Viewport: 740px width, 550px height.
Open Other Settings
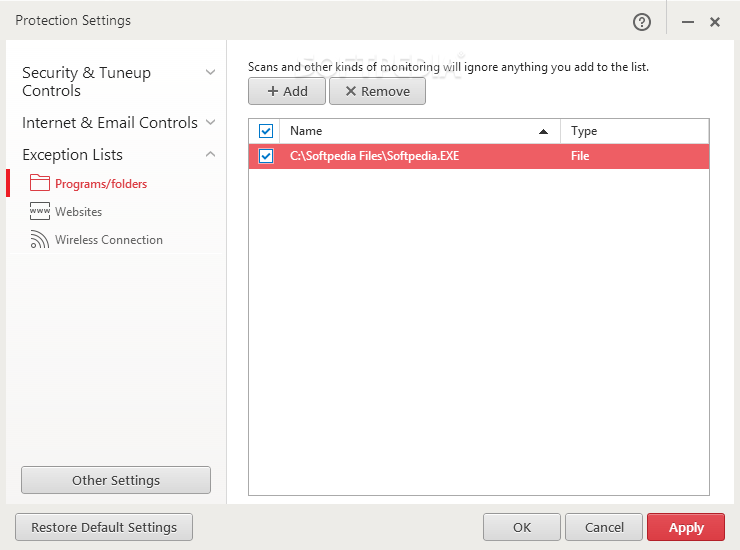pos(116,480)
